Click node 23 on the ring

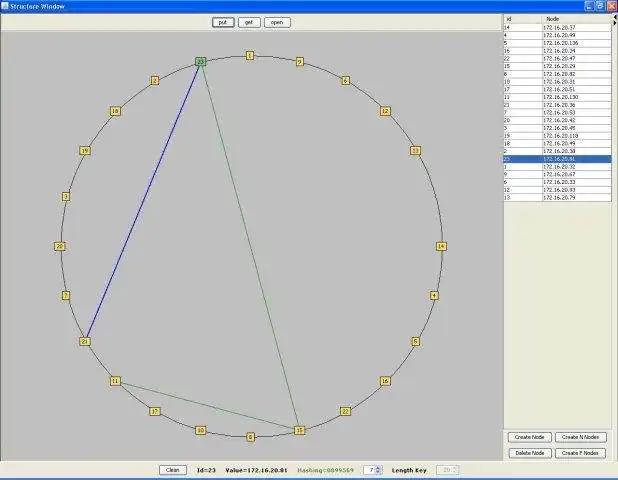pyautogui.click(x=201, y=62)
